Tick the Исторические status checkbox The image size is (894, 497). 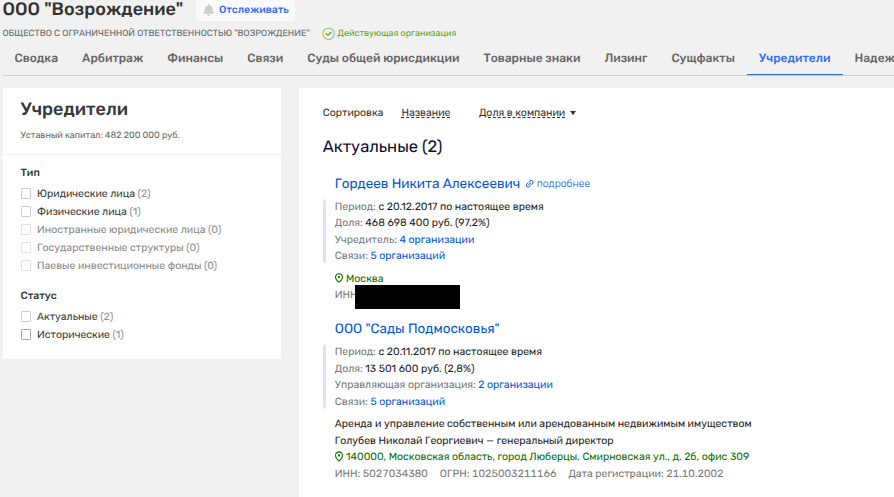(26, 334)
